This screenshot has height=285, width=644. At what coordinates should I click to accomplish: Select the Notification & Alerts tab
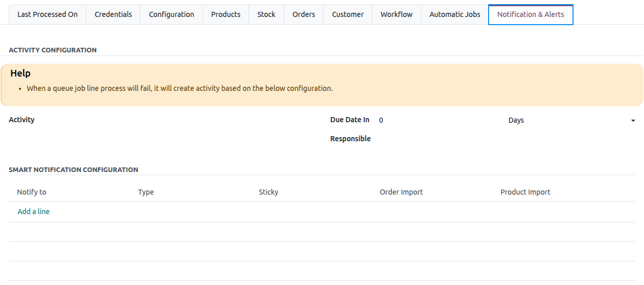[531, 14]
